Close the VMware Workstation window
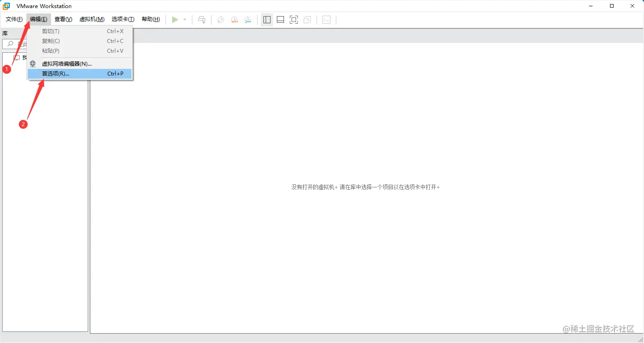The height and width of the screenshot is (343, 644). 633,6
